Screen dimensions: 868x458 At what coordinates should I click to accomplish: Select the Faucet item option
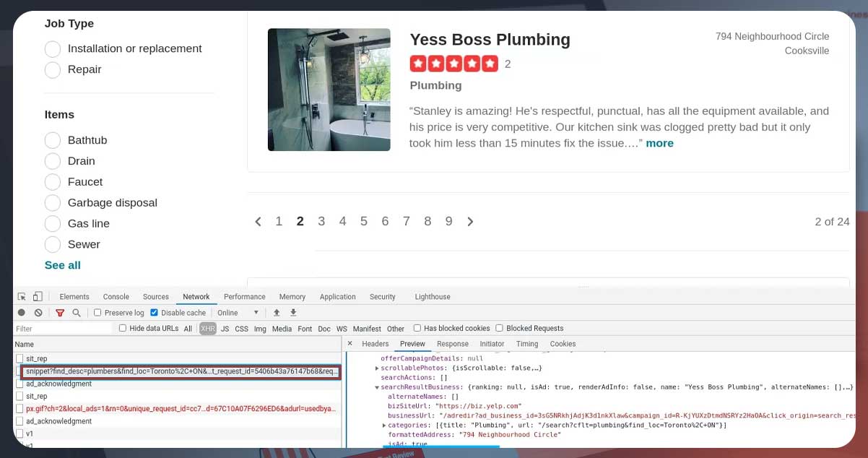point(52,182)
